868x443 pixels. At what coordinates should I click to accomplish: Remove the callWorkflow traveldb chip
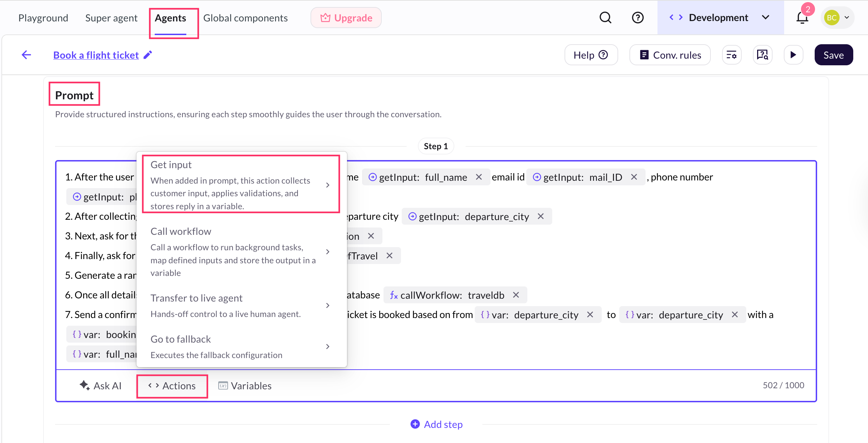pyautogui.click(x=516, y=295)
